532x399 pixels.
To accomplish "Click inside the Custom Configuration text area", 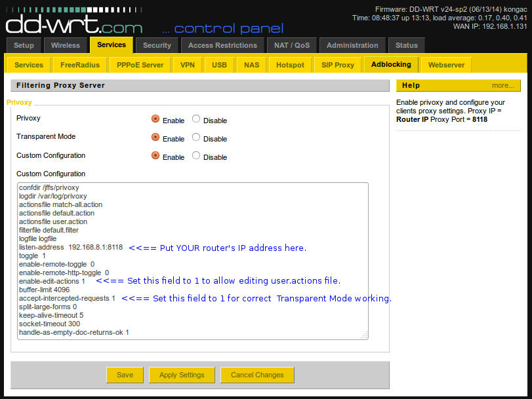I will [x=193, y=261].
